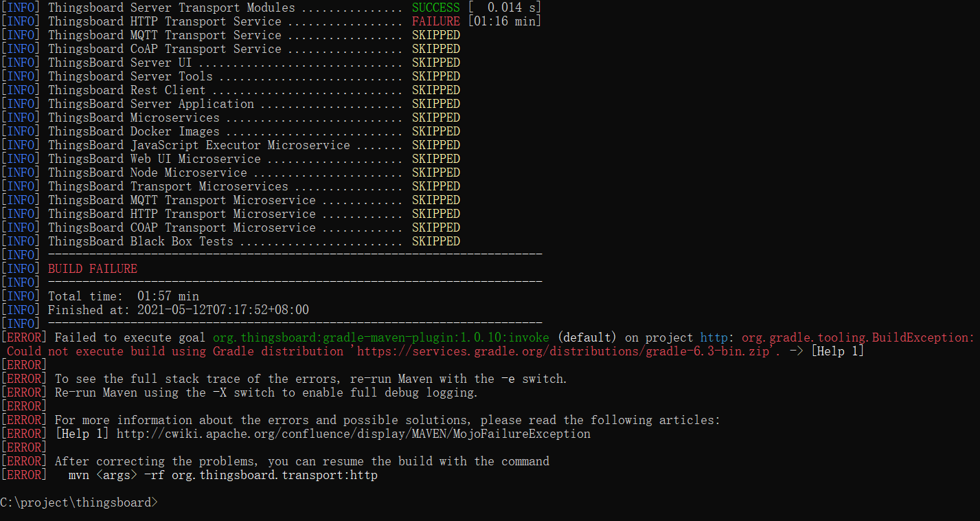Click the 'C:\project\thingsboard>' command prompt

coord(79,502)
